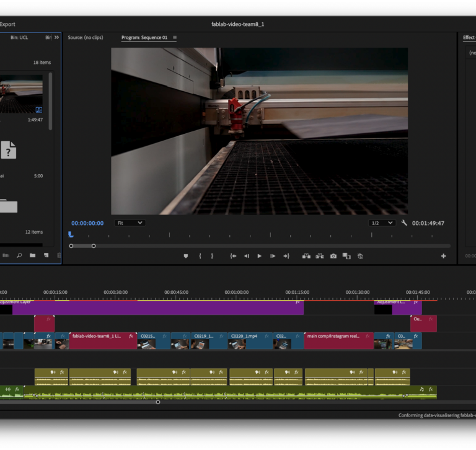Viewport: 476px width, 450px height.
Task: Select the C0220_1.mp4 clip on the timeline
Action: (250, 340)
